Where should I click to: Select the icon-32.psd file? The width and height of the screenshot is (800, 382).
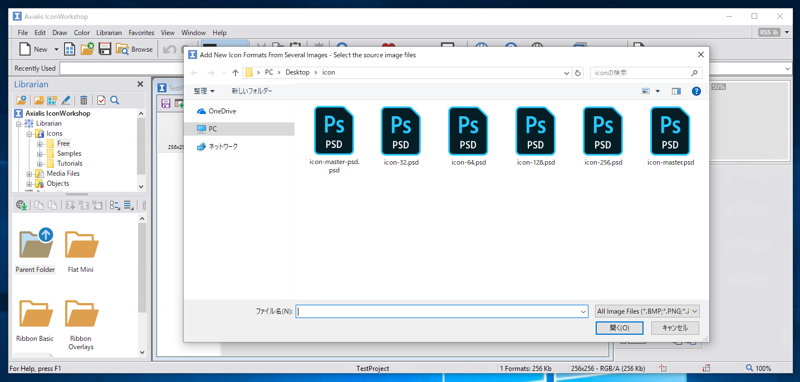(401, 137)
